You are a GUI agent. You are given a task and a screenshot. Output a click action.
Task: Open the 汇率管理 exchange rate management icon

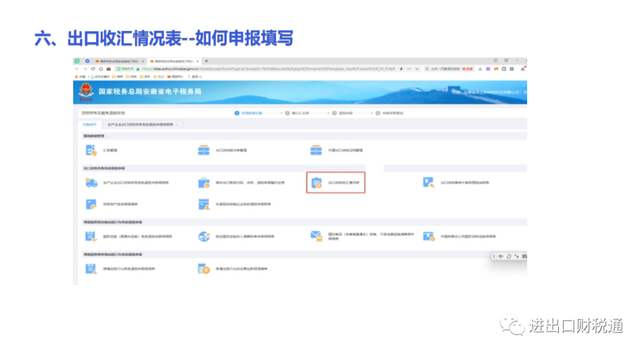tap(91, 150)
